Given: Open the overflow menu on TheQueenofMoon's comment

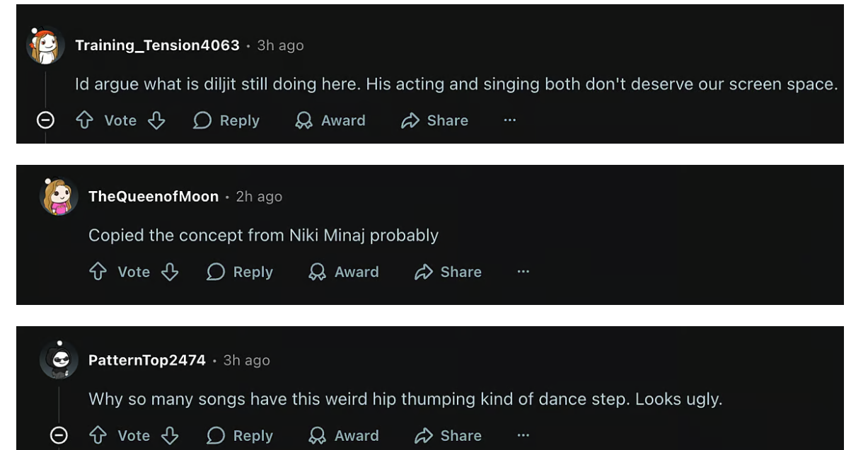Looking at the screenshot, I should [x=522, y=272].
